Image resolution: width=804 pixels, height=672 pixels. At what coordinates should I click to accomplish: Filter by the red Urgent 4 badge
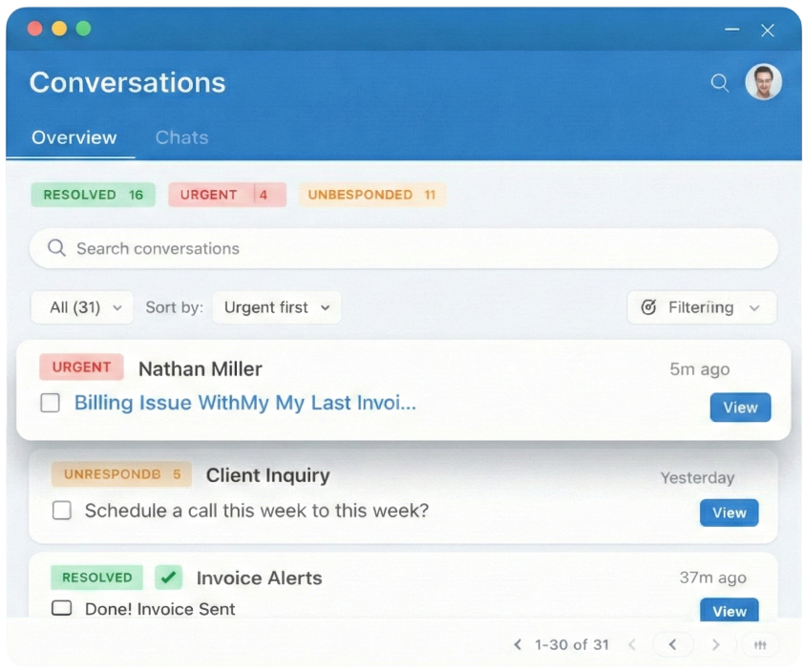tap(227, 195)
